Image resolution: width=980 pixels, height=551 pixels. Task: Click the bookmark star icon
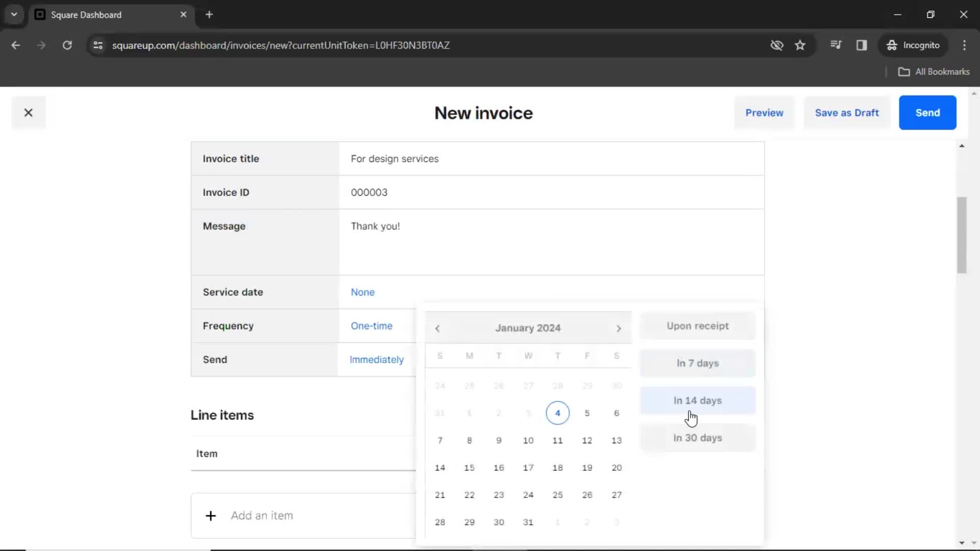coord(800,45)
